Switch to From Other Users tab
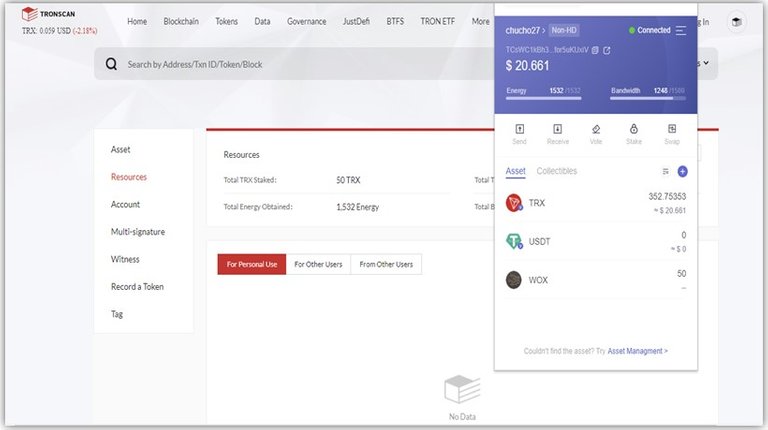 pos(386,264)
